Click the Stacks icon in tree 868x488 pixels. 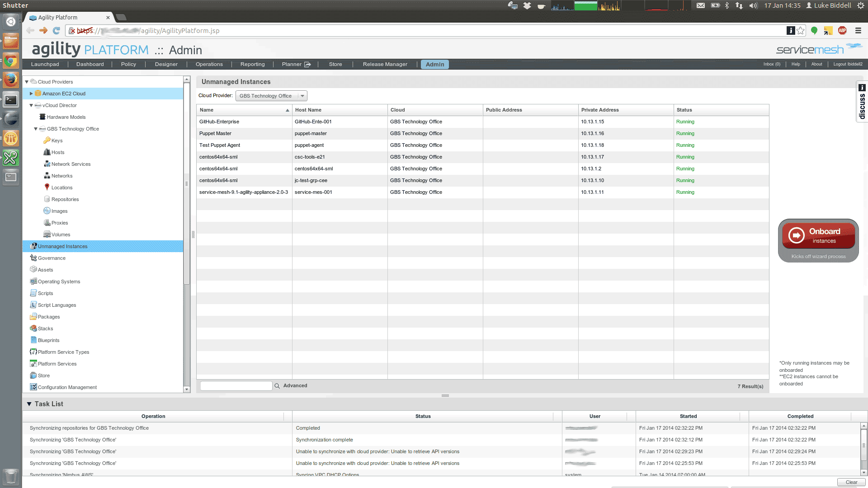[33, 328]
